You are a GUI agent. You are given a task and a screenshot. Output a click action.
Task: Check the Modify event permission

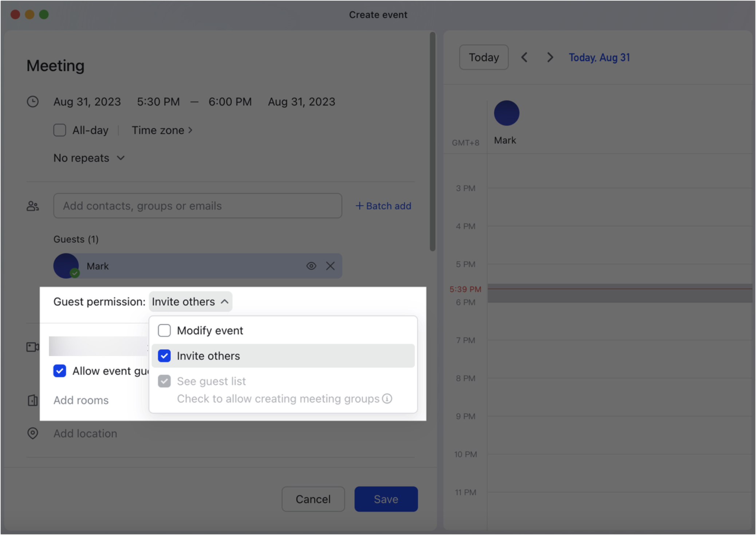164,330
